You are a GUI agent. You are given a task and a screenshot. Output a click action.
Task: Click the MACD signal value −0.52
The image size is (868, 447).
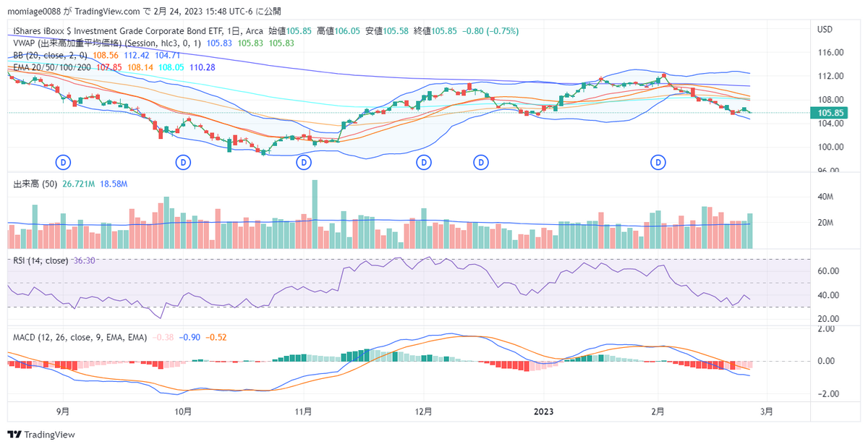pyautogui.click(x=217, y=337)
